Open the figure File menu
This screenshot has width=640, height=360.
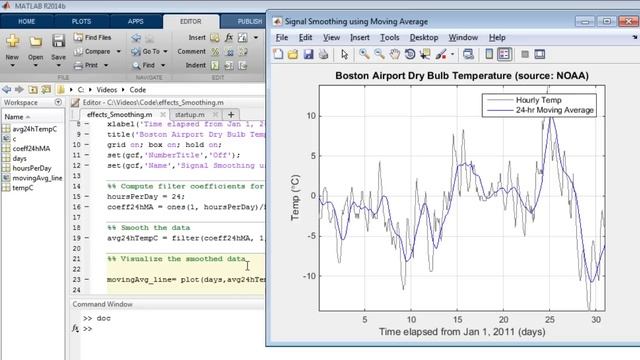(282, 38)
